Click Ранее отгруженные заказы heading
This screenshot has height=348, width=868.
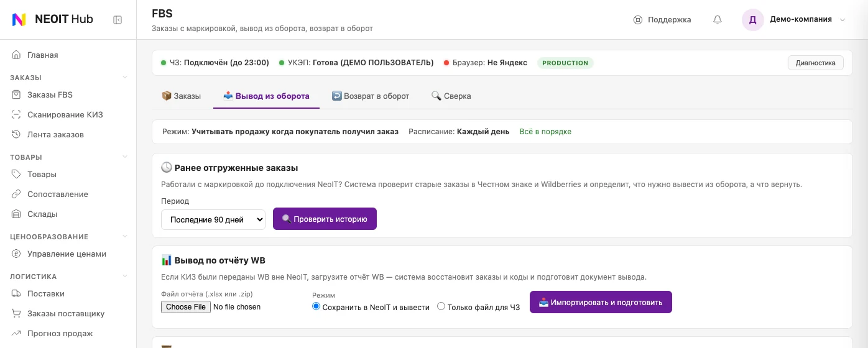(229, 168)
